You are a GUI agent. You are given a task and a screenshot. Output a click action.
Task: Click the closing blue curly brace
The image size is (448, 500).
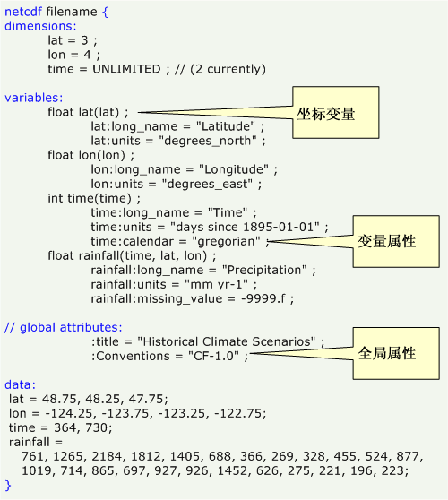coord(8,486)
